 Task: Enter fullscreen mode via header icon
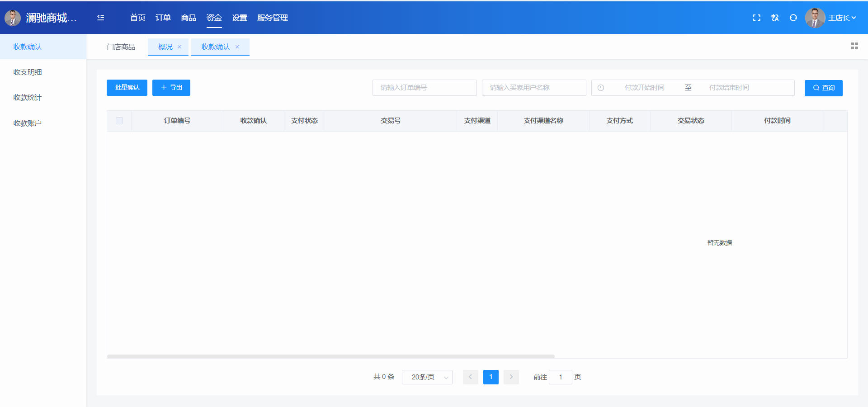point(756,18)
